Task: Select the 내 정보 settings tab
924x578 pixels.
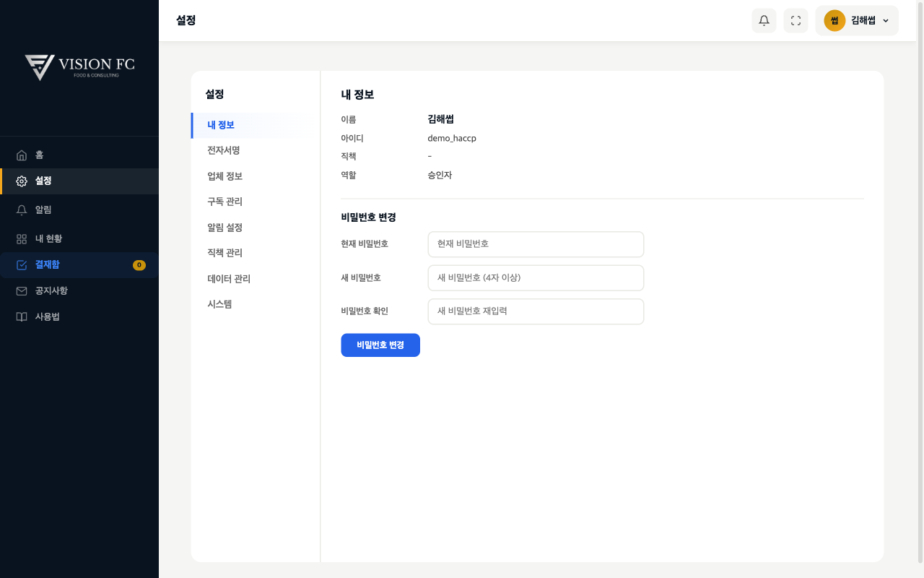Action: tap(256, 125)
